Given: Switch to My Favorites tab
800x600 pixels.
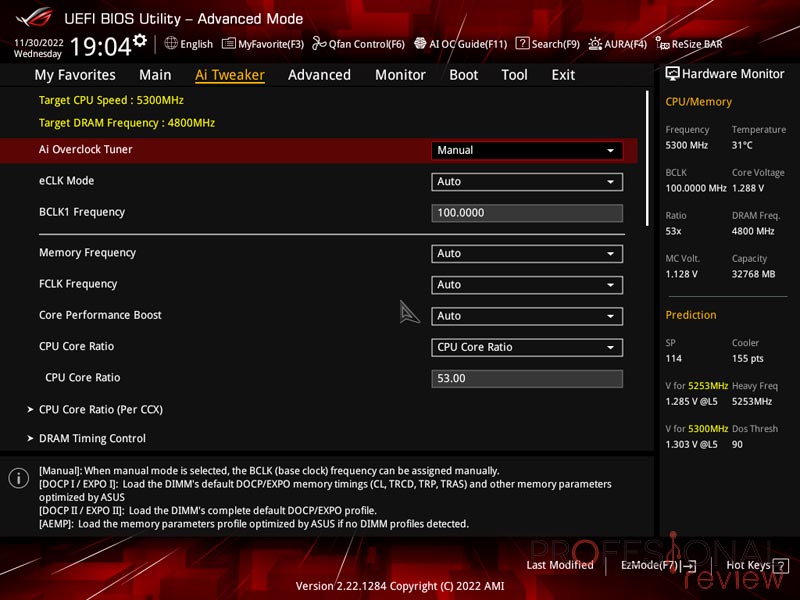Looking at the screenshot, I should pyautogui.click(x=75, y=75).
